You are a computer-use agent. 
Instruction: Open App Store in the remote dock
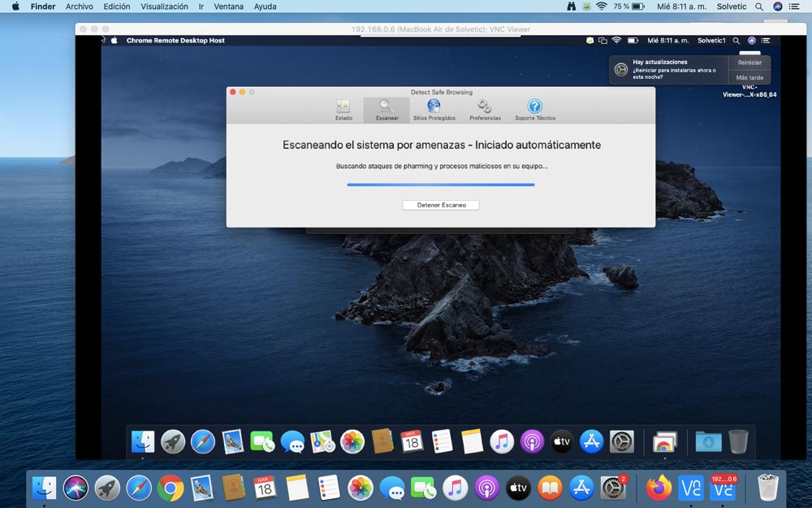tap(591, 442)
